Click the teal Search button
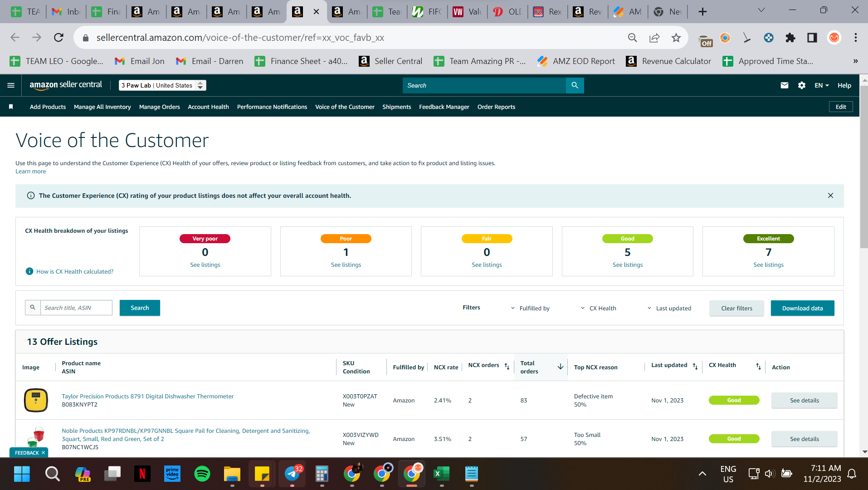868x490 pixels. pos(140,308)
